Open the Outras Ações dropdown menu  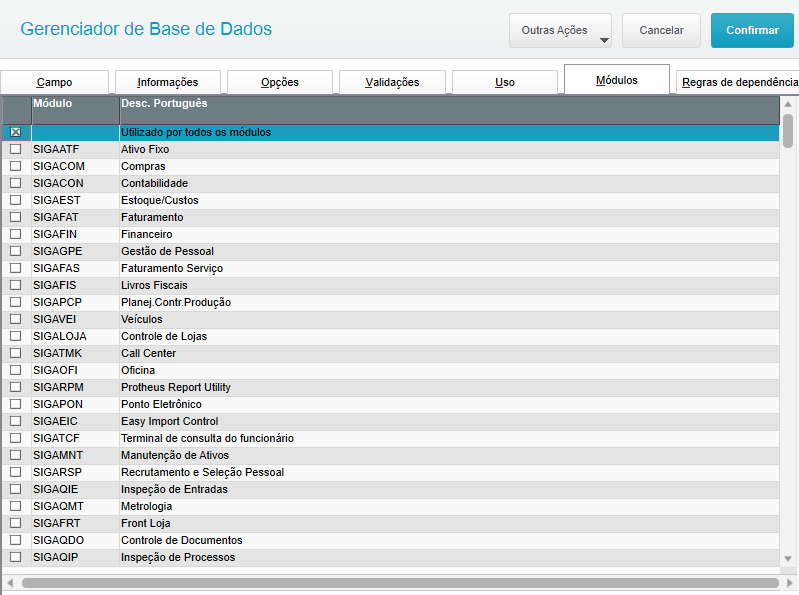click(560, 31)
